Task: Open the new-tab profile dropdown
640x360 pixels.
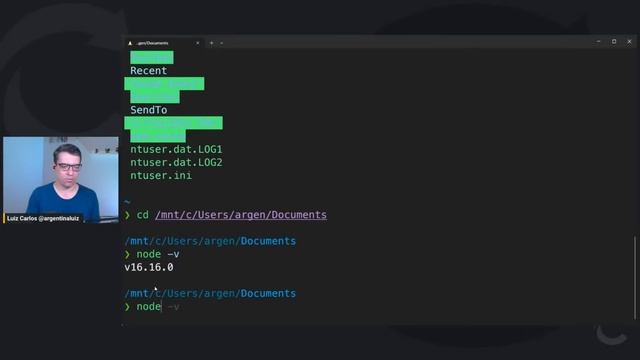Action: (222, 43)
